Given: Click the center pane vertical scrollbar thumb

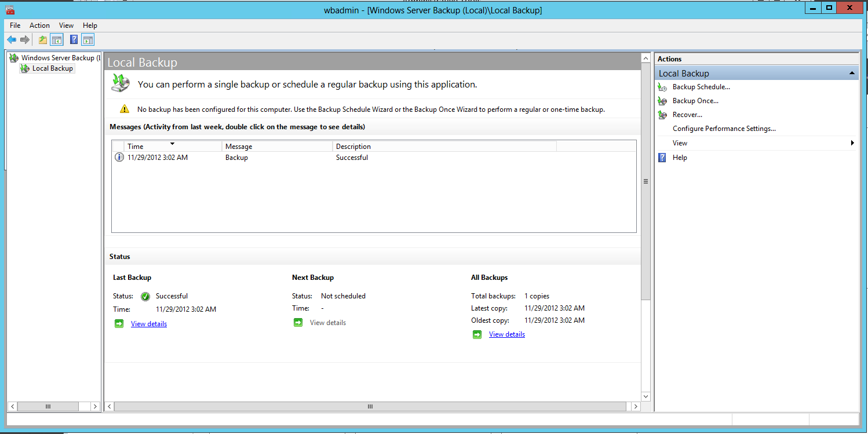Looking at the screenshot, I should (646, 181).
